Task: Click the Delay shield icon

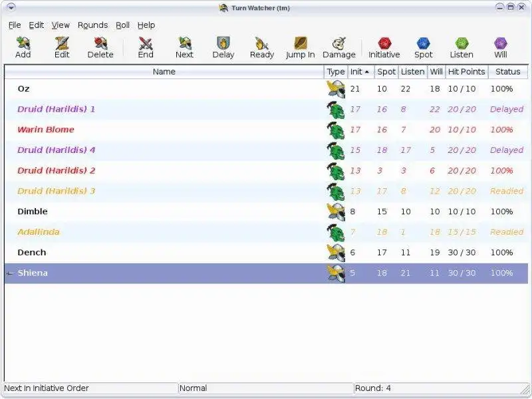Action: [x=223, y=43]
